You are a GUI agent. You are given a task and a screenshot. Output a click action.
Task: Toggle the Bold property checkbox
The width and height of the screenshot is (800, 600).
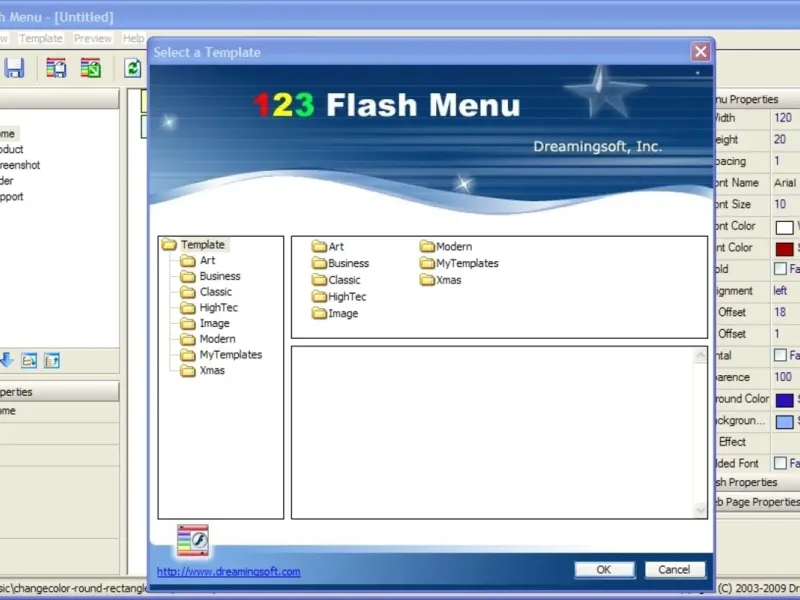point(780,269)
